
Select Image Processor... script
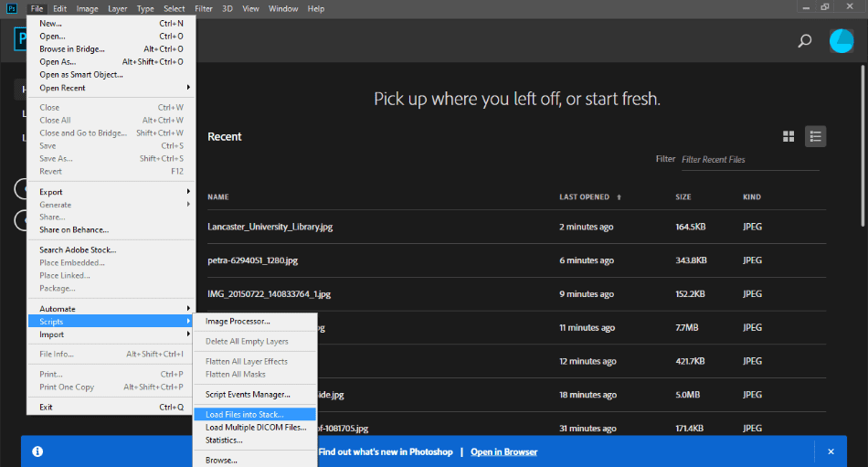click(255, 321)
